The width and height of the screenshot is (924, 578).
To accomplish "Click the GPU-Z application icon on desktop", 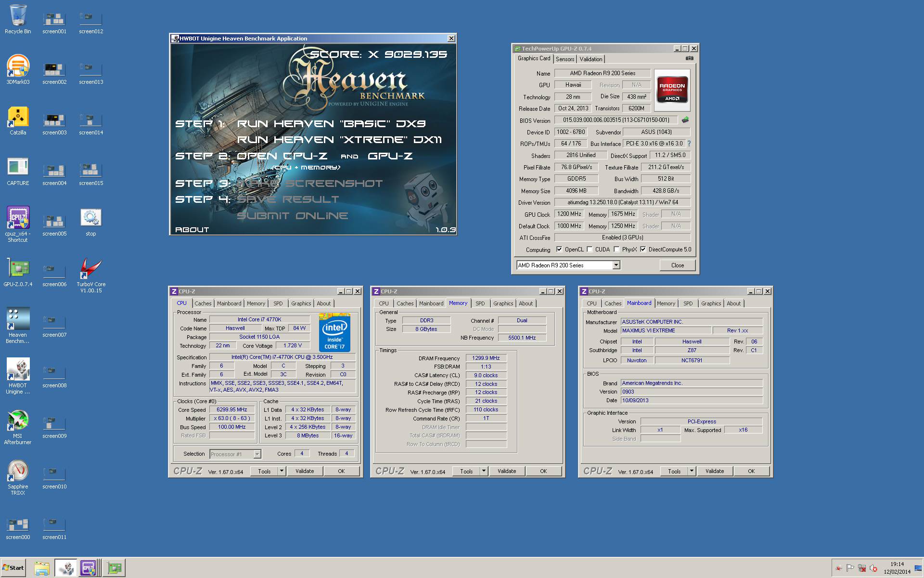I will (x=17, y=269).
